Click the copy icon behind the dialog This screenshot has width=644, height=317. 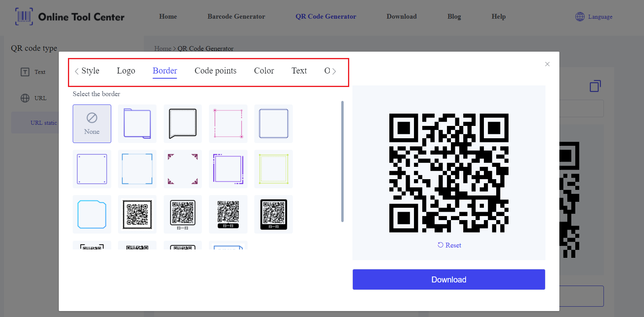tap(595, 86)
